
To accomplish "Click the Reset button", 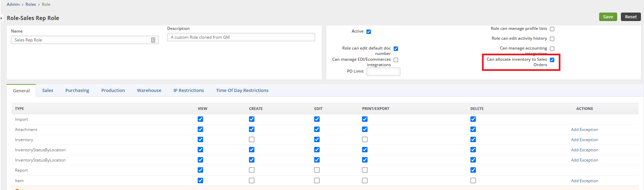I will (x=631, y=17).
